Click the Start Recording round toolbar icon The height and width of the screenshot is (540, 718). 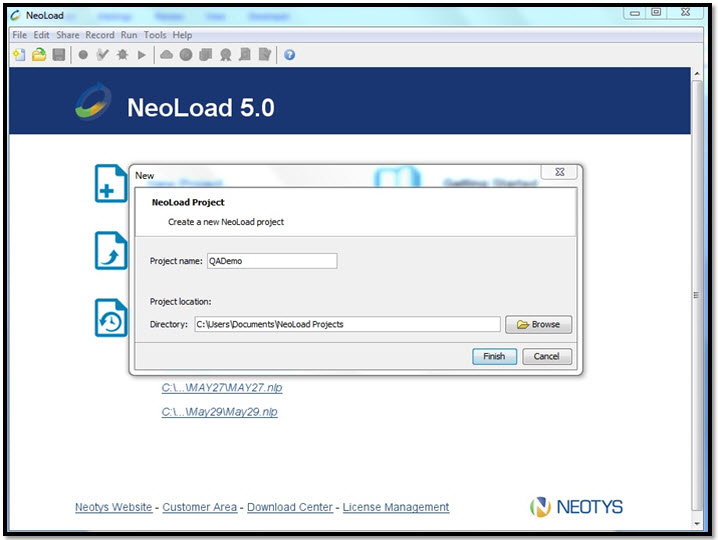(x=83, y=55)
